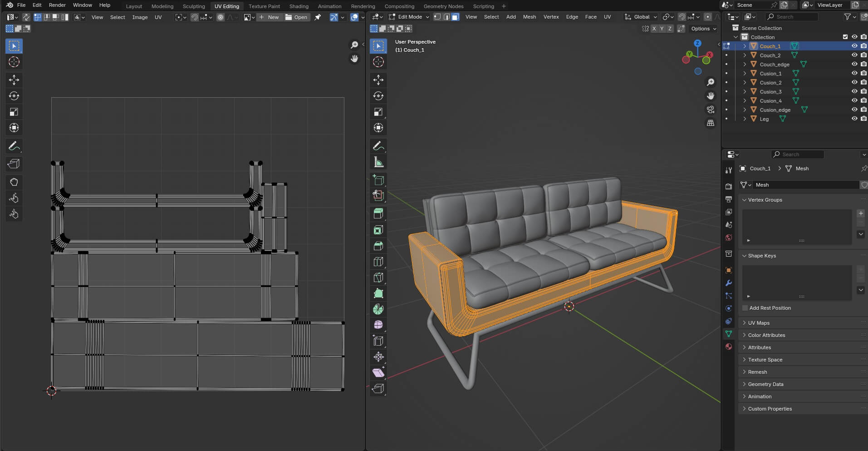
Task: Expand the Couch_2 outliner item
Action: pos(745,55)
